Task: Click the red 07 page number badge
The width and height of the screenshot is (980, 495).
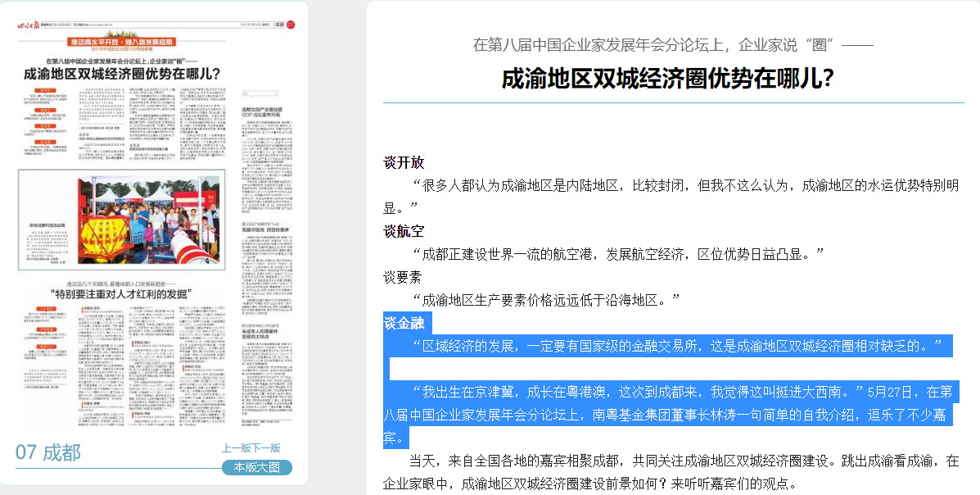Action: click(290, 26)
